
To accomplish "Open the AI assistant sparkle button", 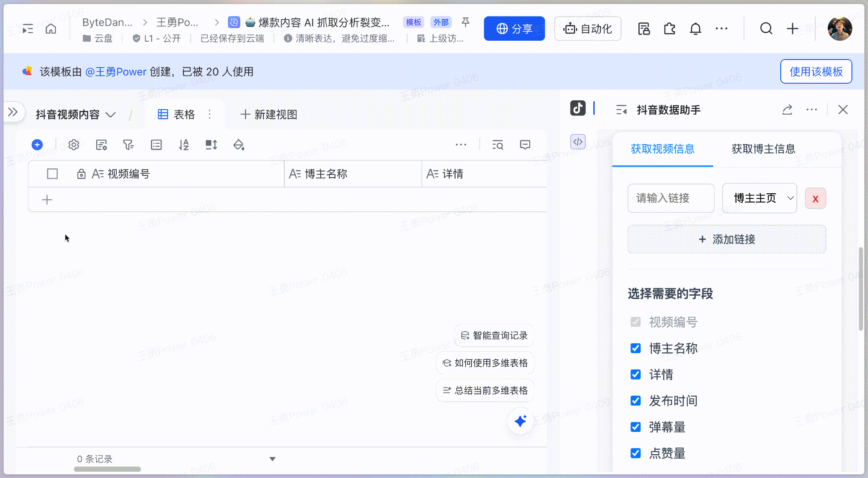I will (x=520, y=421).
